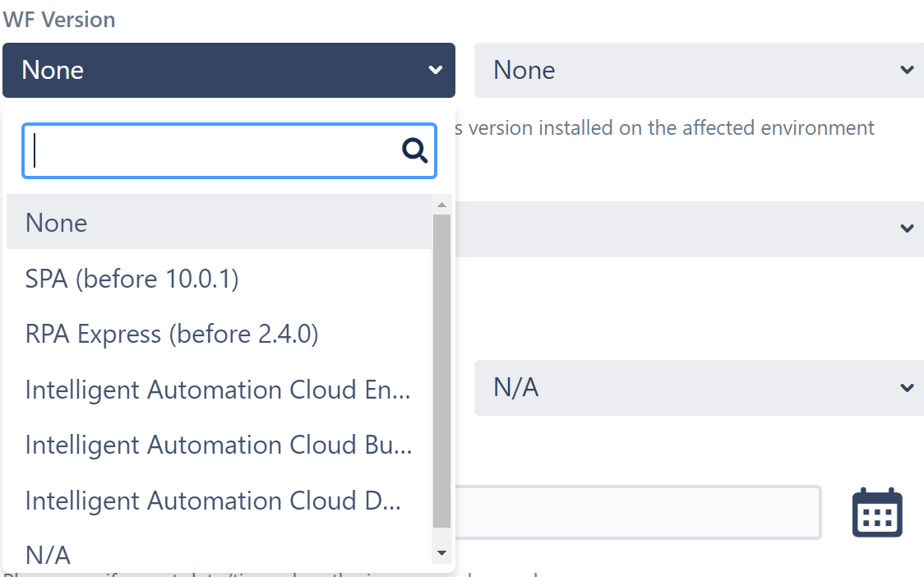Open the second None dropdown on the right
924x577 pixels.
click(699, 70)
